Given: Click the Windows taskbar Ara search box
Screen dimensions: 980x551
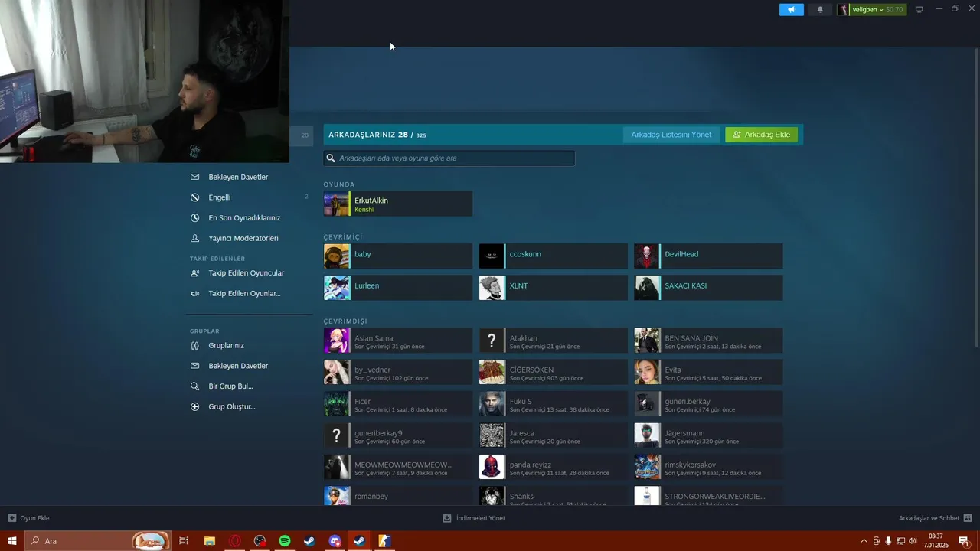Looking at the screenshot, I should (98, 541).
